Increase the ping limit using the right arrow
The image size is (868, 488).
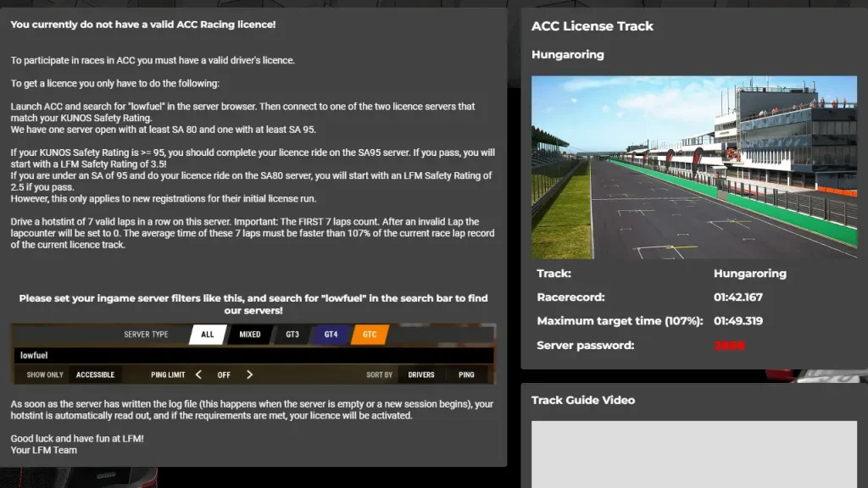click(x=251, y=374)
